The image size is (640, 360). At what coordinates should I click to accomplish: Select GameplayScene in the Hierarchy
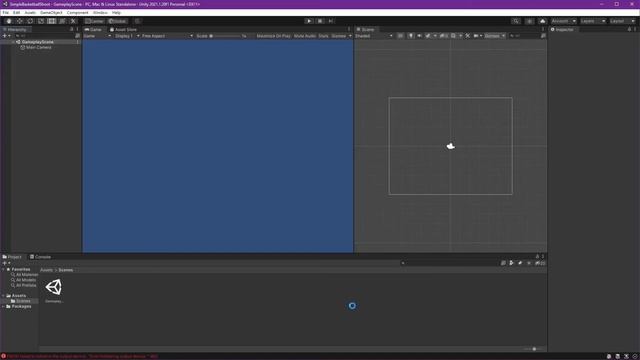coord(38,42)
